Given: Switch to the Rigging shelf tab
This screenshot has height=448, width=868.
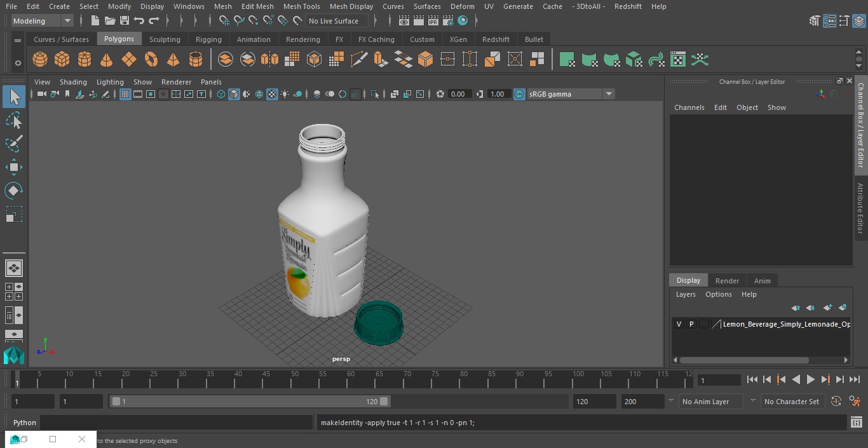Looking at the screenshot, I should [208, 39].
